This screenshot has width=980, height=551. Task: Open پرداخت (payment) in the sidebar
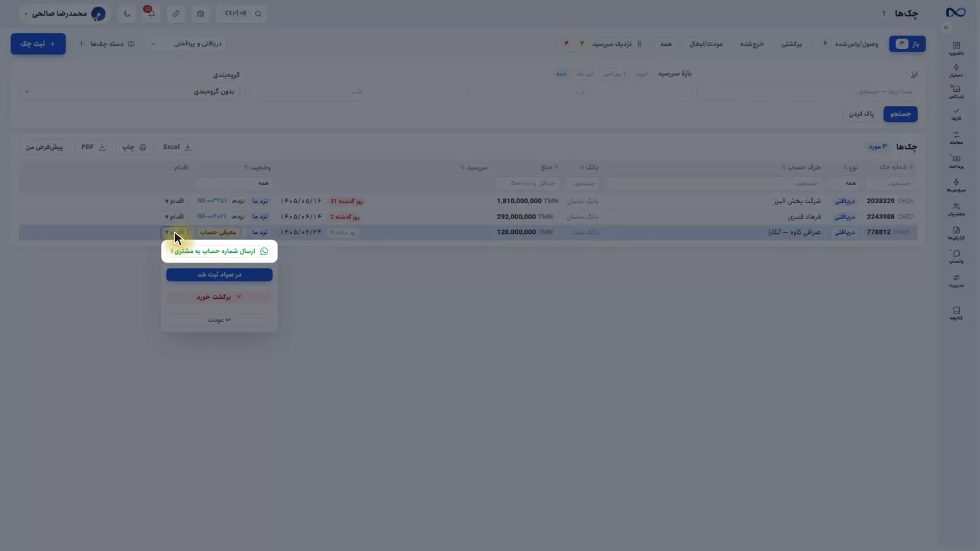pyautogui.click(x=956, y=162)
